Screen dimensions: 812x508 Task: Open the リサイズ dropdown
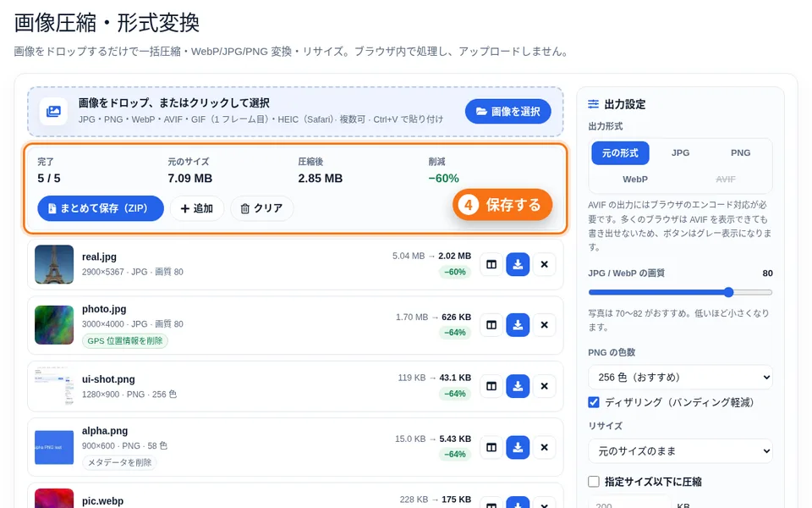680,451
